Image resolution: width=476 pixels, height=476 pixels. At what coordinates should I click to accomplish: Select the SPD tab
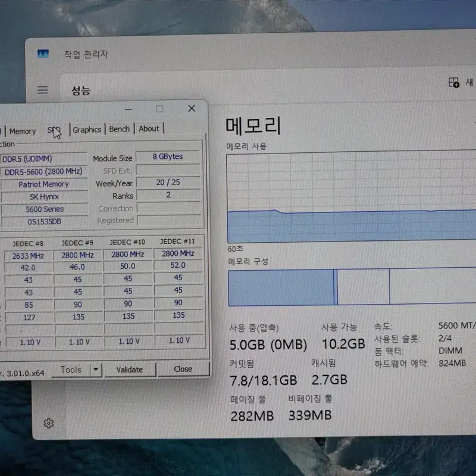tap(54, 130)
